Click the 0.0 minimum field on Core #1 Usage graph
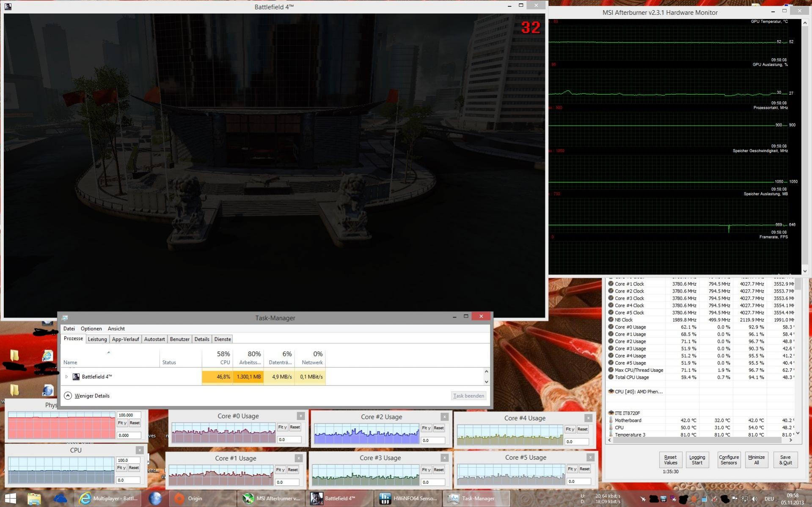Screen dimensions: 812x507 [287, 482]
